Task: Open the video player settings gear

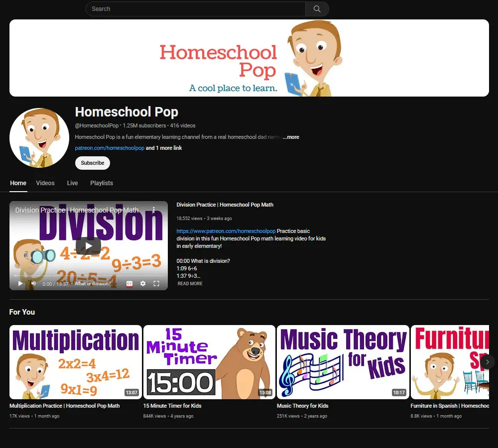Action: tap(143, 283)
